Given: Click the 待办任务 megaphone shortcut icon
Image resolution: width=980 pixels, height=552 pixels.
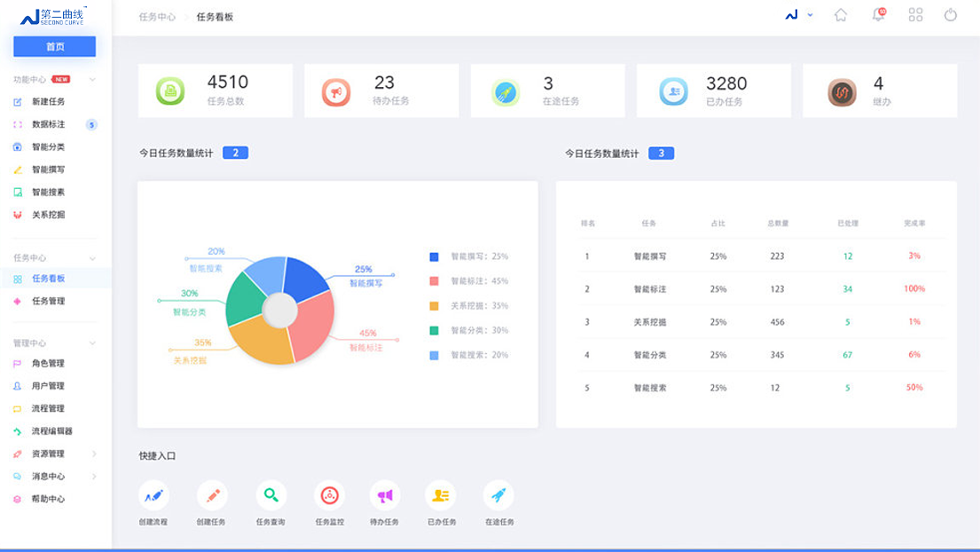Looking at the screenshot, I should tap(384, 495).
